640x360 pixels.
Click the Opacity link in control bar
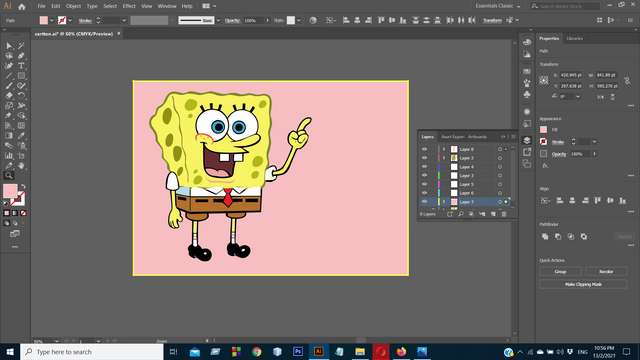point(232,20)
